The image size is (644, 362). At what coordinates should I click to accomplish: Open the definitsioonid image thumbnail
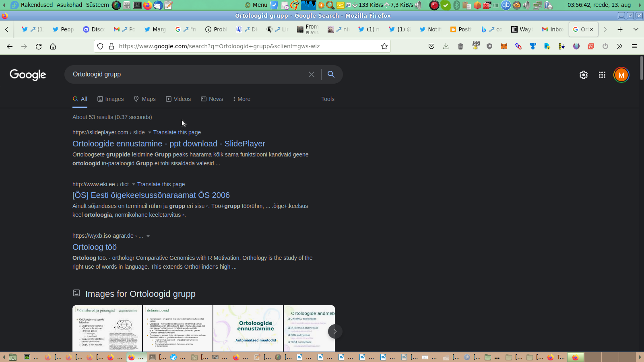tap(178, 329)
